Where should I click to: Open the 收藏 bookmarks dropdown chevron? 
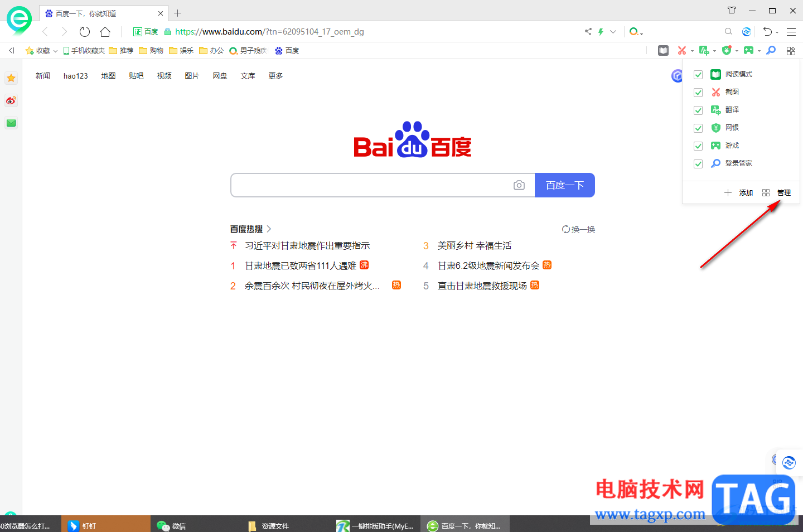55,50
